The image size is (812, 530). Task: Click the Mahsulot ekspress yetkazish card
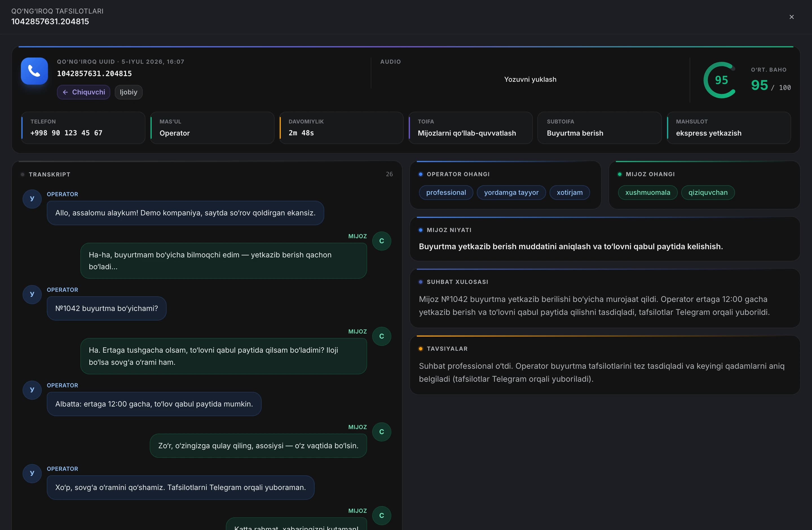(x=729, y=128)
